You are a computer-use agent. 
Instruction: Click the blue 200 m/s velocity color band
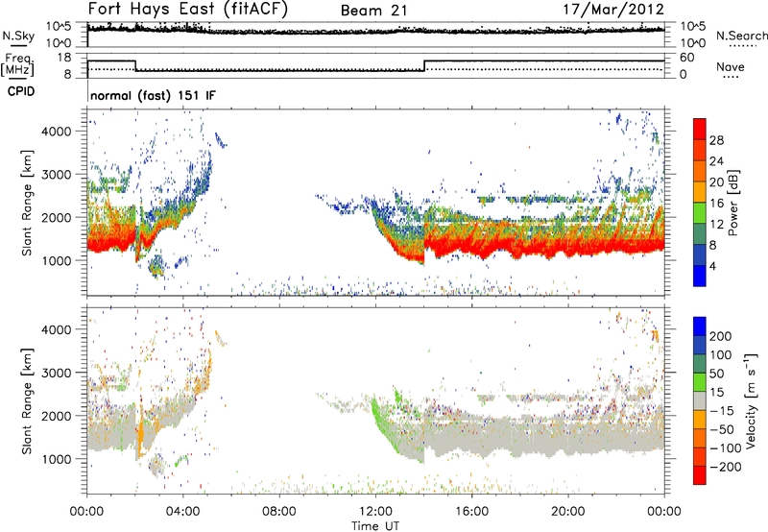pos(700,326)
